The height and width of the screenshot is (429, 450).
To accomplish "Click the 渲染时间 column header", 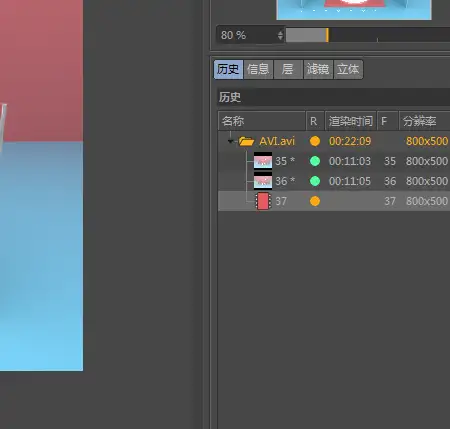I will coord(351,121).
